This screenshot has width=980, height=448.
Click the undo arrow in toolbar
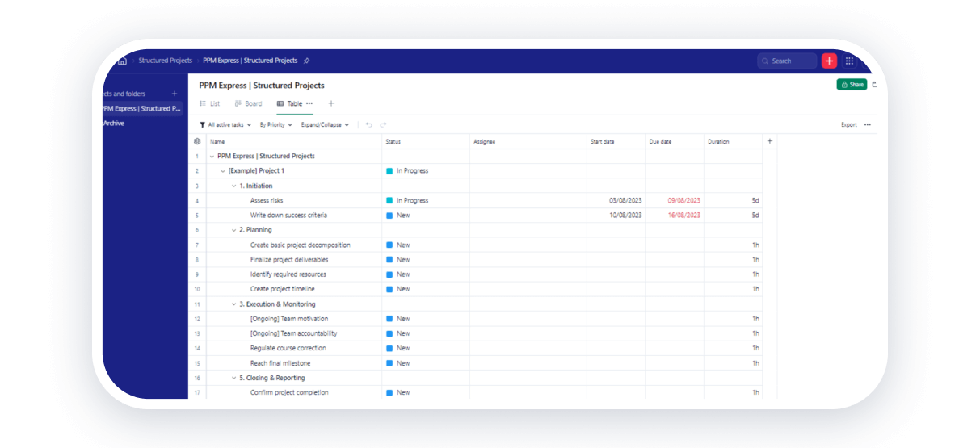pyautogui.click(x=369, y=125)
